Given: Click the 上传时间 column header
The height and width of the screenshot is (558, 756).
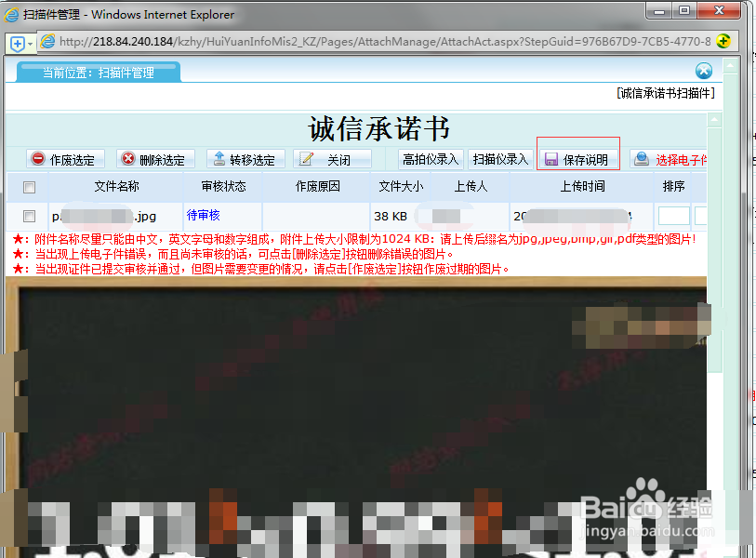Looking at the screenshot, I should coord(582,186).
